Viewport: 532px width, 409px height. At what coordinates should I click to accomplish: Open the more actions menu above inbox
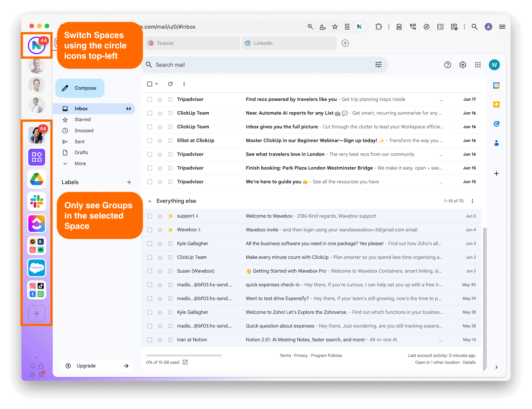[x=184, y=84]
